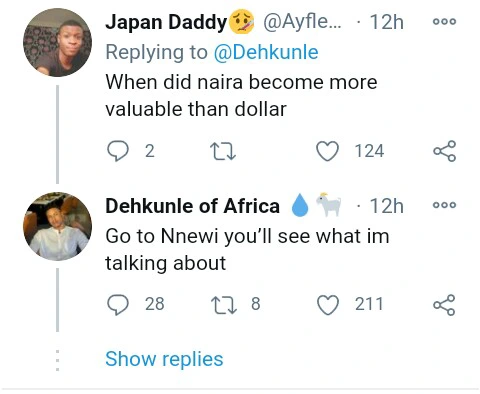Open more options on Dehkunle's tweet

tap(444, 205)
